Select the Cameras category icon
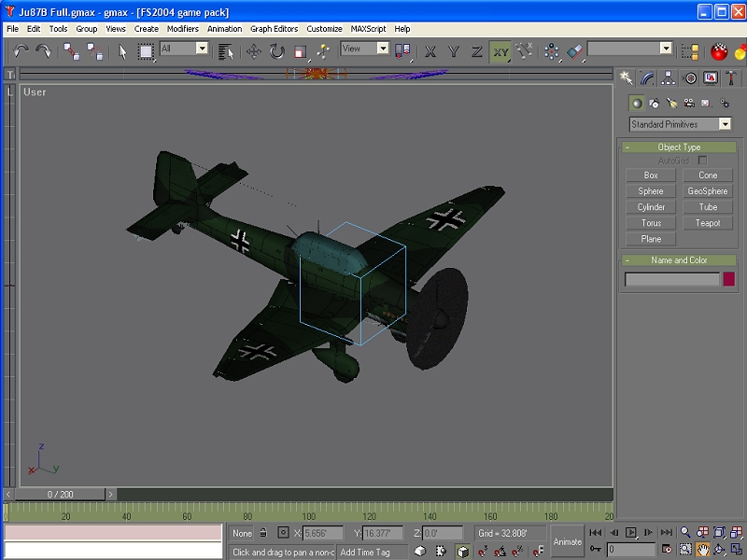This screenshot has height=560, width=747. pos(688,103)
